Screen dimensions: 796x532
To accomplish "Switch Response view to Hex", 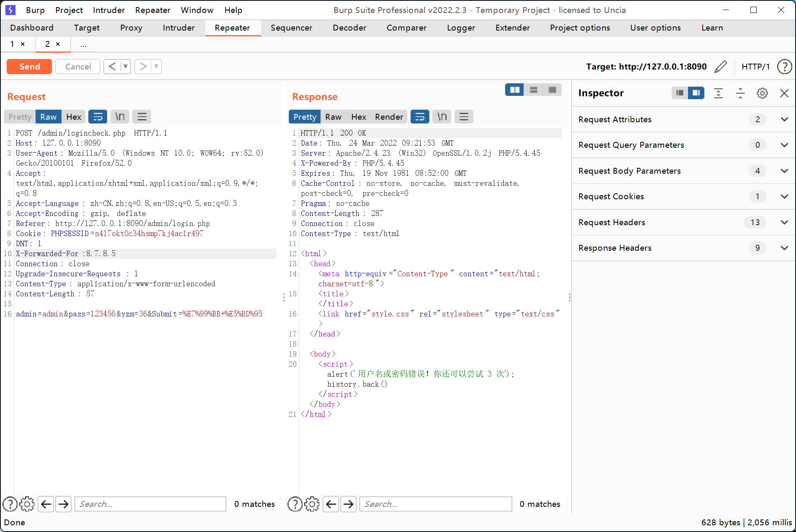I will coord(359,117).
